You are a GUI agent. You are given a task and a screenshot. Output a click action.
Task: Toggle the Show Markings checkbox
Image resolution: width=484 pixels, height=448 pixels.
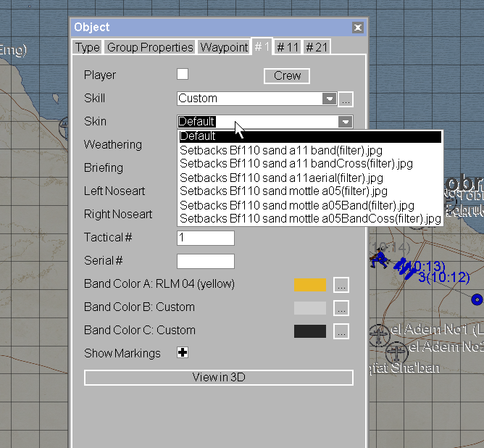tap(183, 352)
